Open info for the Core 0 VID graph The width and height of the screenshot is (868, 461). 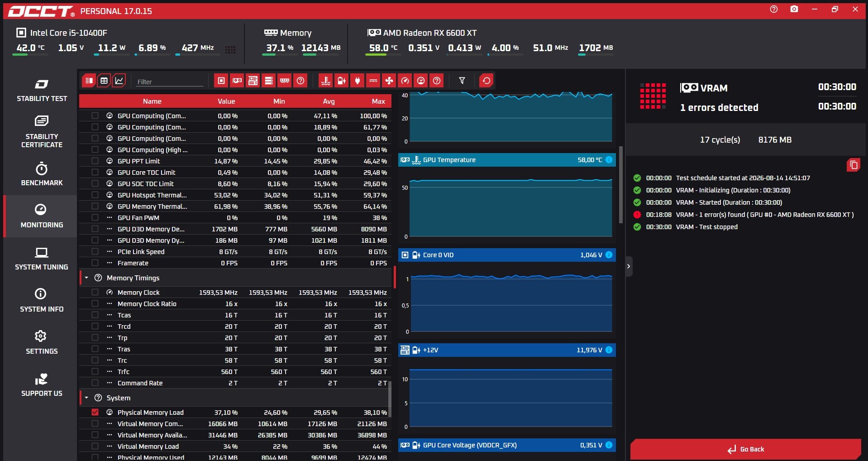click(609, 255)
